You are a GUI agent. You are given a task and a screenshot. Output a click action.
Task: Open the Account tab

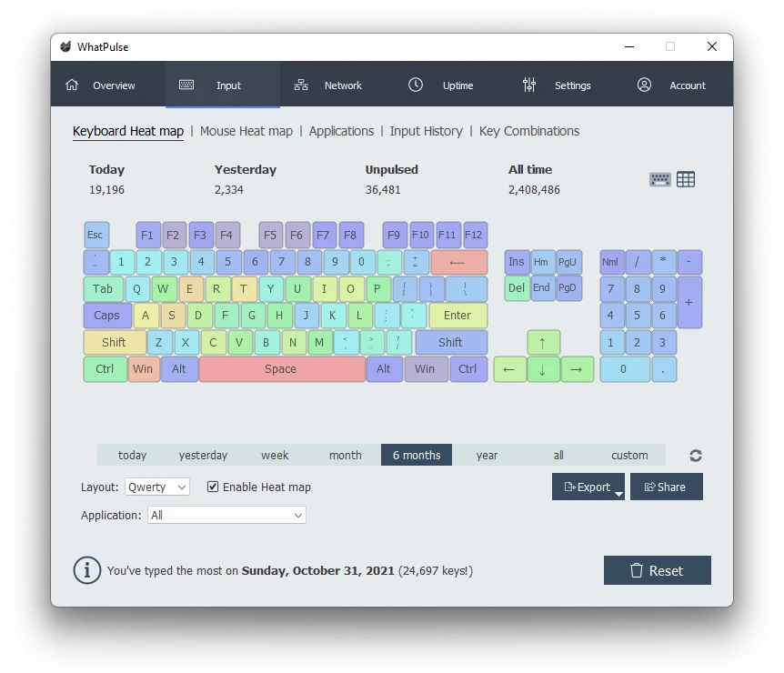coord(678,85)
